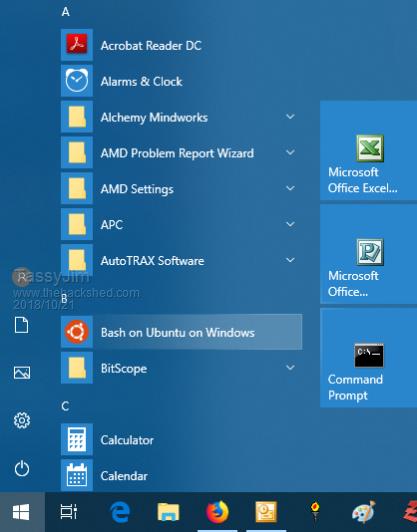
Task: Open Pictures from the Start sidebar
Action: click(x=22, y=373)
